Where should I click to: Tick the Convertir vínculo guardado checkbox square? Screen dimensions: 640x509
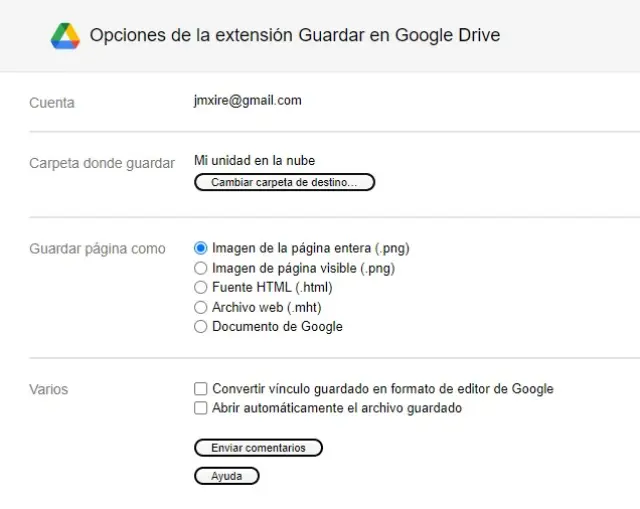[x=201, y=389]
